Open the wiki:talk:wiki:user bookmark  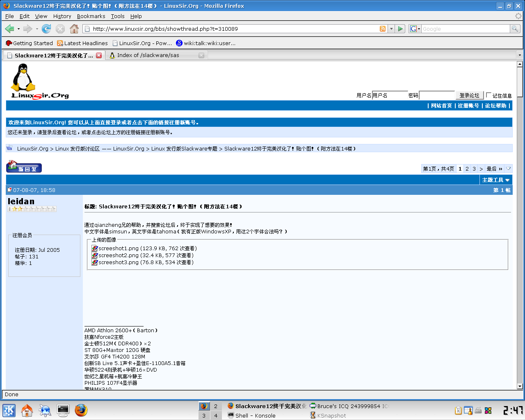pyautogui.click(x=206, y=43)
